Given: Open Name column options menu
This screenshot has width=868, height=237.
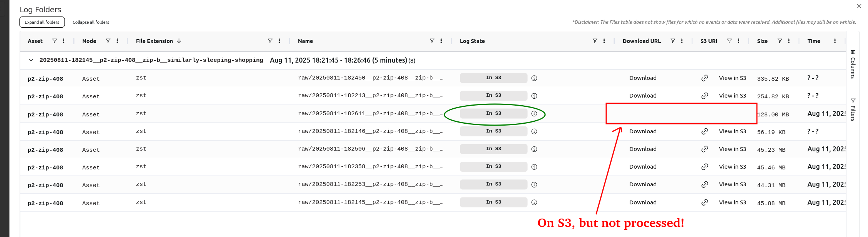Looking at the screenshot, I should pos(441,41).
